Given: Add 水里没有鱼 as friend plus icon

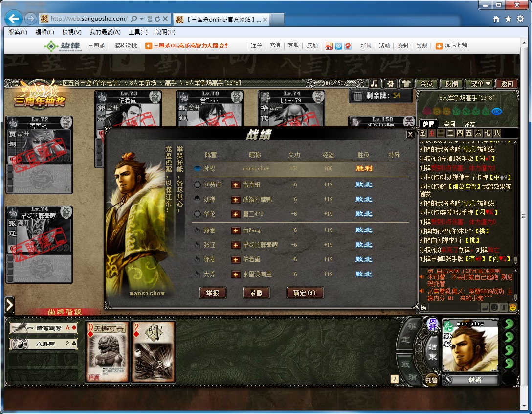Looking at the screenshot, I should point(236,275).
